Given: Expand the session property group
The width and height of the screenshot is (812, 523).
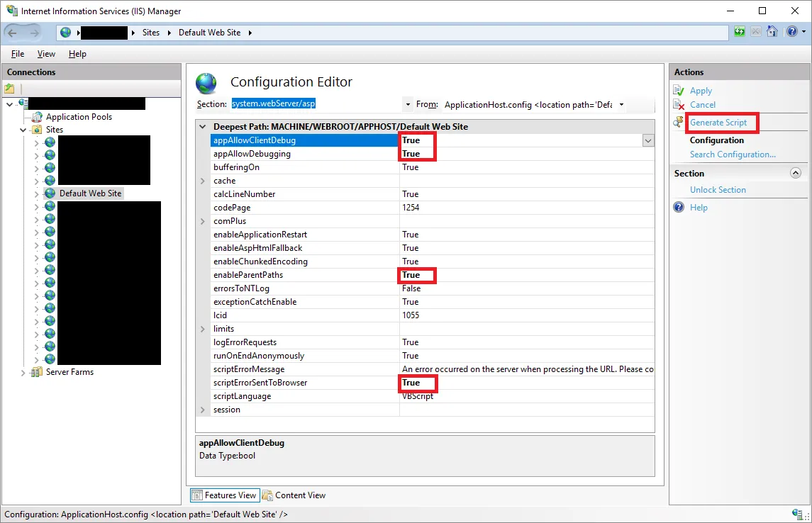Looking at the screenshot, I should pos(203,409).
